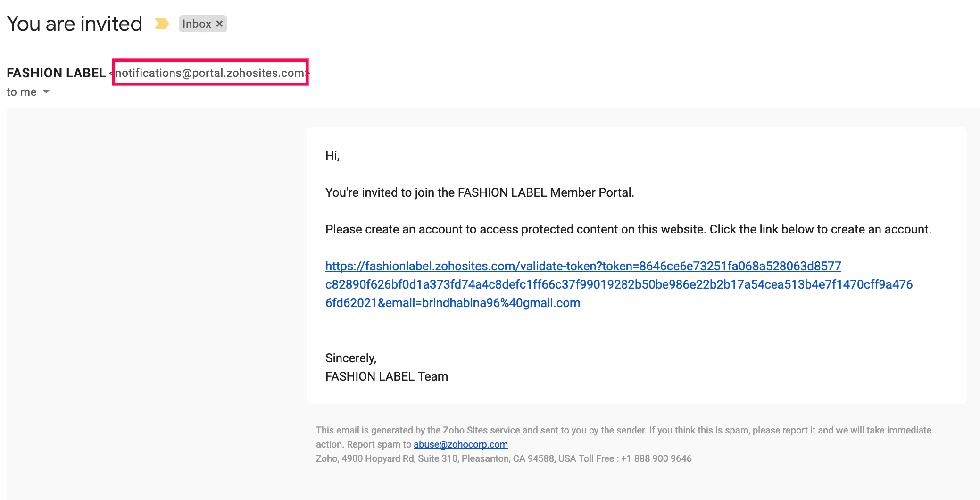This screenshot has height=500, width=980.
Task: Click the FASHION LABEL sender name
Action: pyautogui.click(x=56, y=73)
